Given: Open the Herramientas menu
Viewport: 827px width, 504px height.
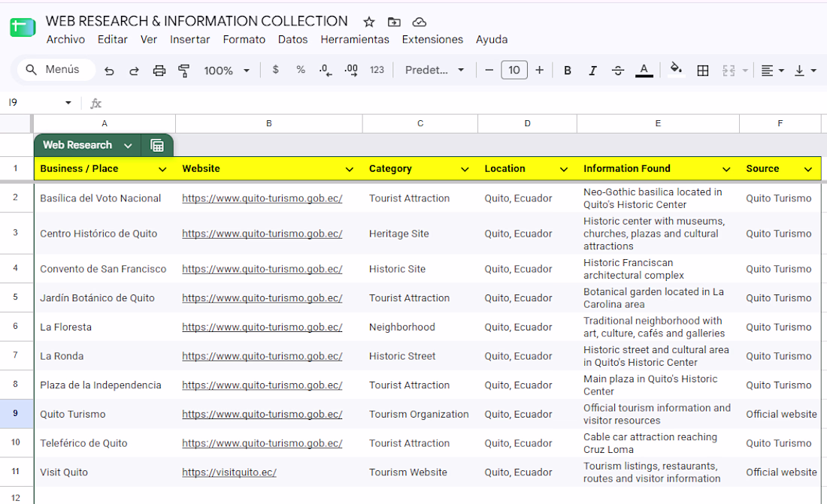Looking at the screenshot, I should 355,40.
